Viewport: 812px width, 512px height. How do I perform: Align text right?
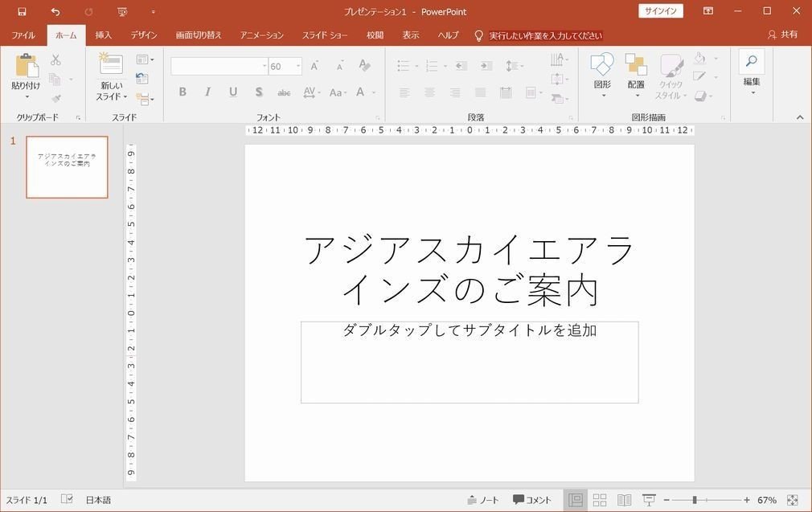coord(455,92)
